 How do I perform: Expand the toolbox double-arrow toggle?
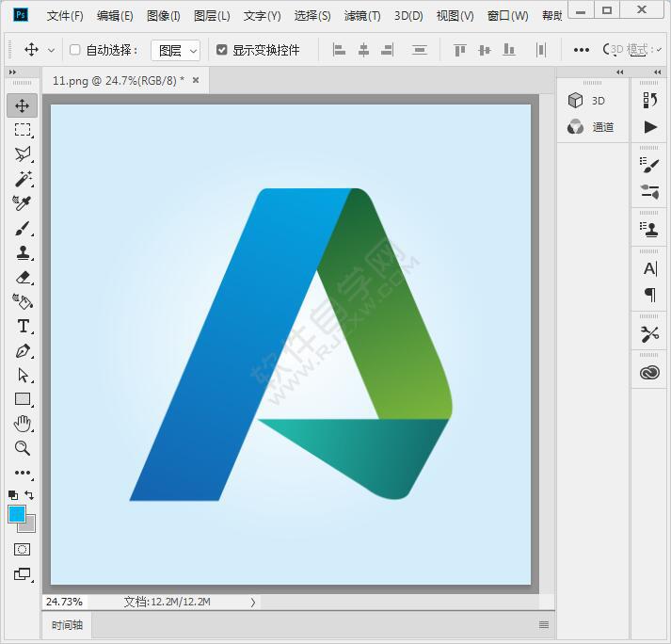12,72
